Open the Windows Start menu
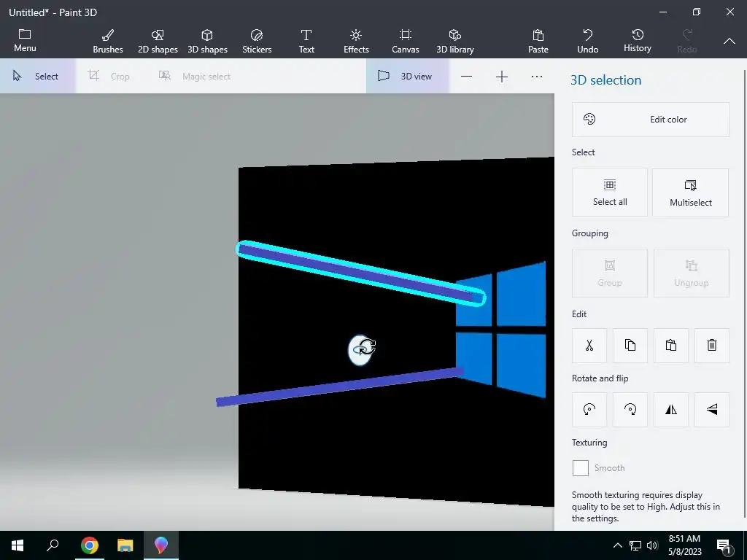 [x=18, y=545]
